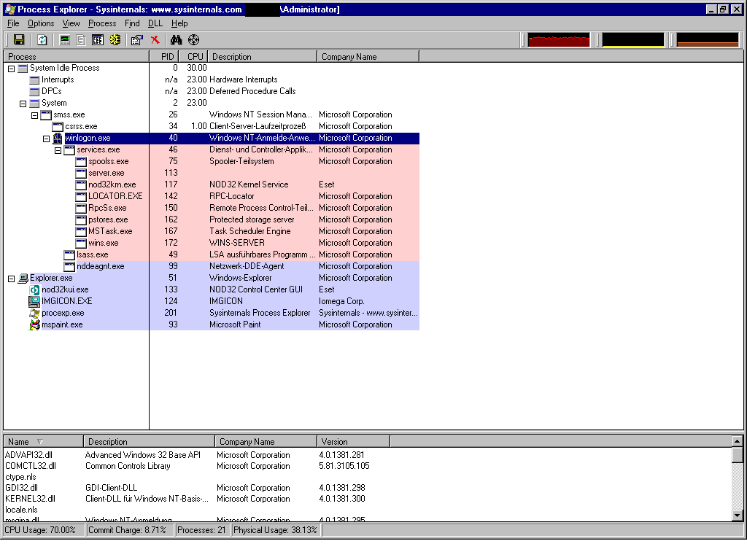The height and width of the screenshot is (560, 747).
Task: Click the orange physical memory graph in the toolbar
Action: point(708,40)
